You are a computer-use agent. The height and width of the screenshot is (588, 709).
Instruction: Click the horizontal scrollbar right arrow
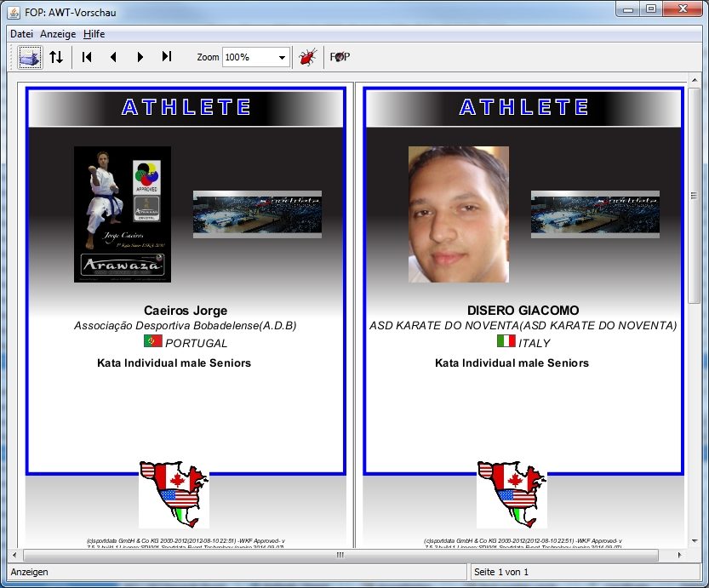pos(679,555)
